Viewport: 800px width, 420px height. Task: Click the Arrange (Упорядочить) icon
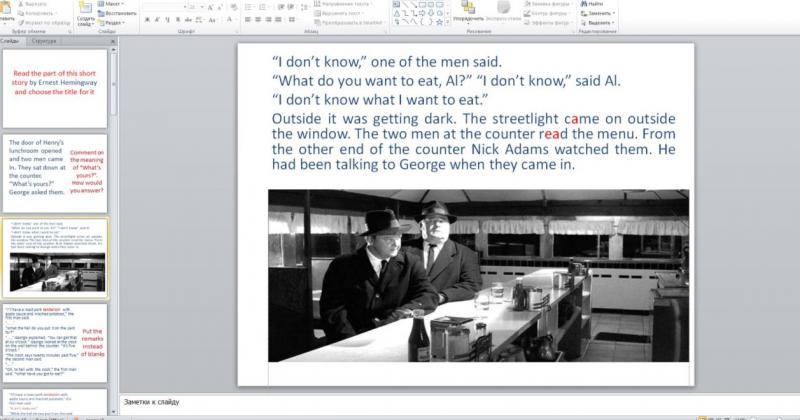pos(468,7)
